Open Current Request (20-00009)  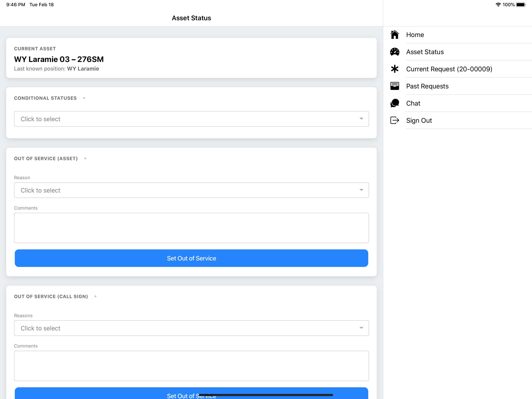[457, 69]
